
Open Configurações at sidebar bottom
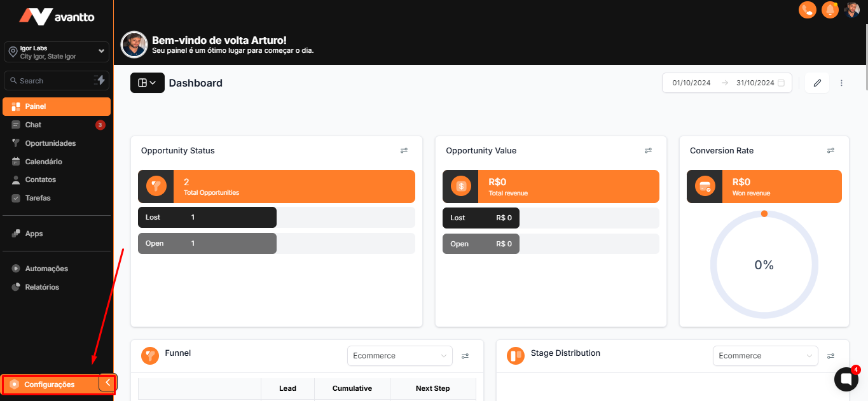click(x=50, y=384)
